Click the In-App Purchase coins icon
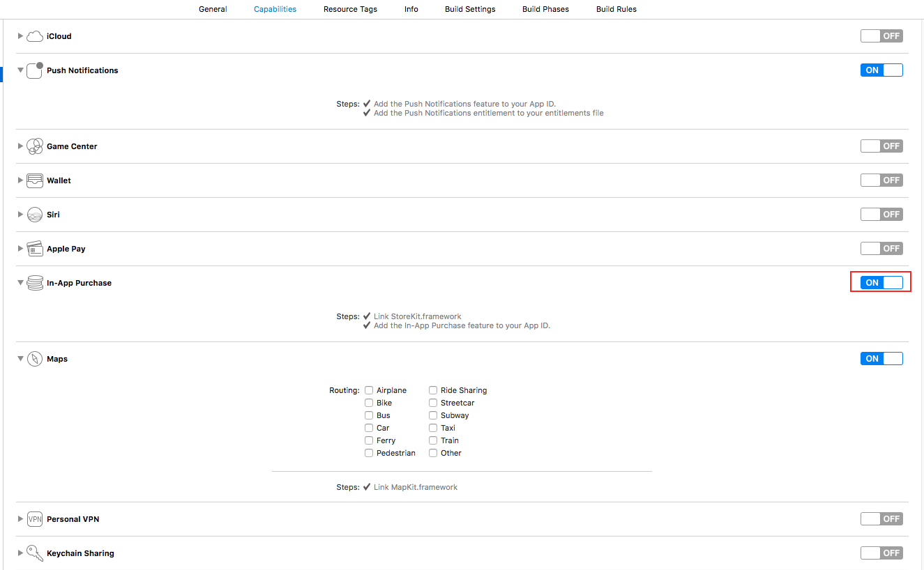The image size is (924, 570). tap(35, 283)
